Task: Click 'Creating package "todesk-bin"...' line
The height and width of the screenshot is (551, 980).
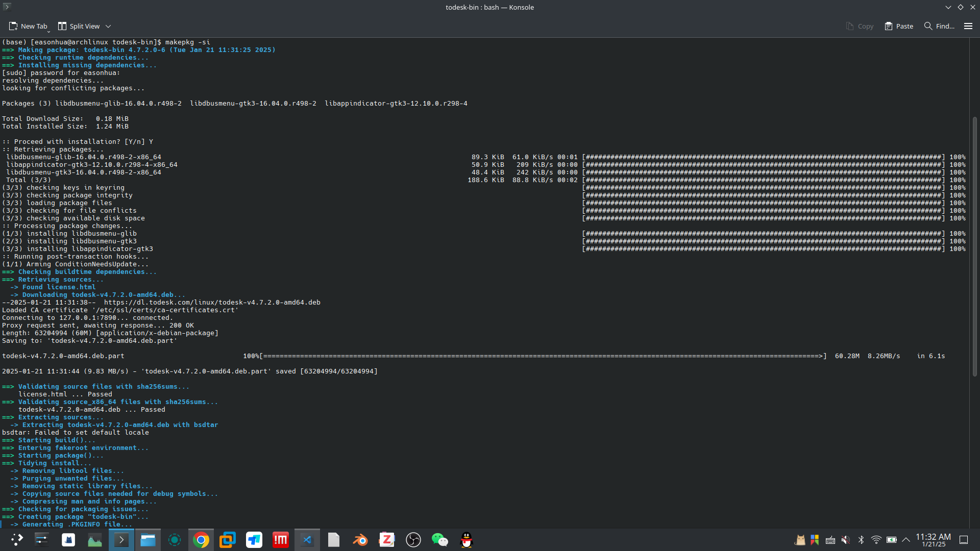Action: pos(76,517)
